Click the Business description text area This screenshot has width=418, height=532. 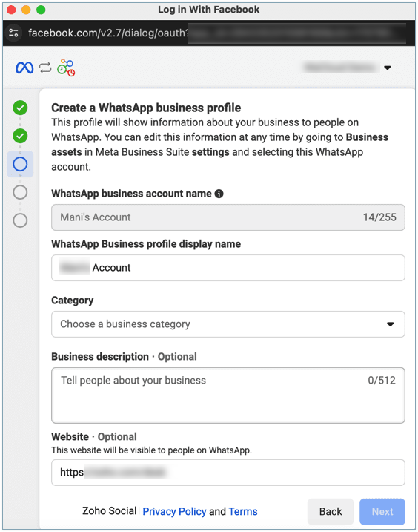pyautogui.click(x=228, y=395)
